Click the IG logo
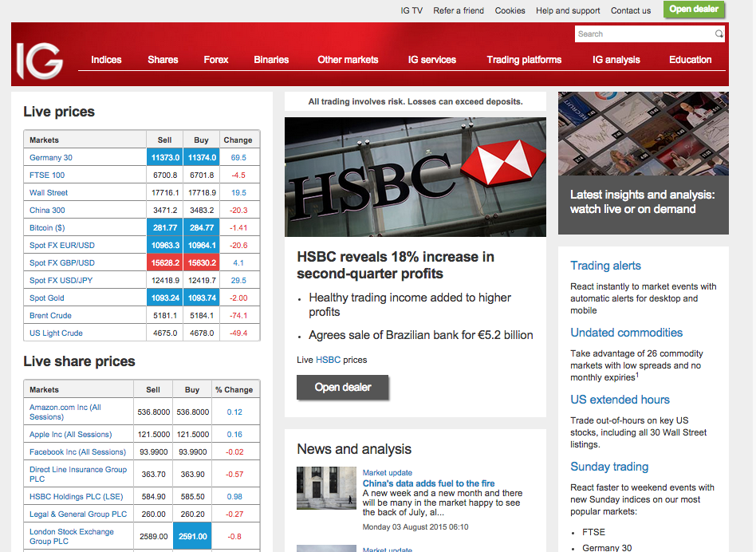The height and width of the screenshot is (552, 756). click(40, 61)
